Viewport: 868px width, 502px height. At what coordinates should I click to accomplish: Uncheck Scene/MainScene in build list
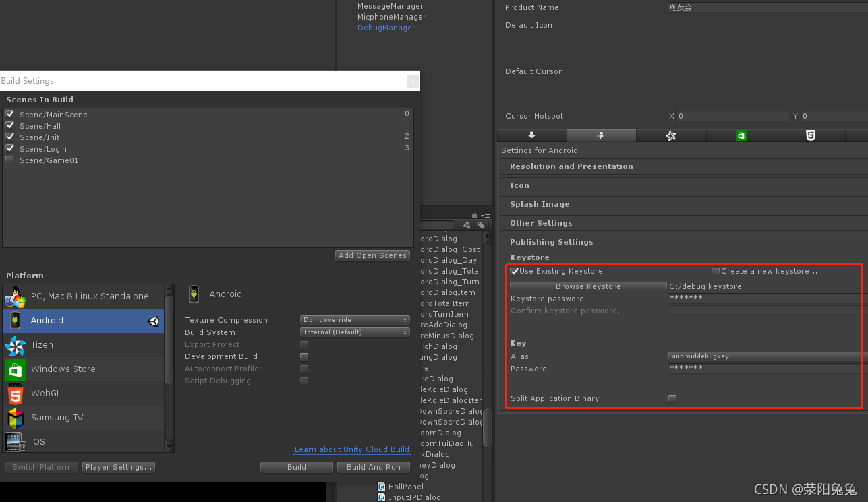tap(10, 114)
